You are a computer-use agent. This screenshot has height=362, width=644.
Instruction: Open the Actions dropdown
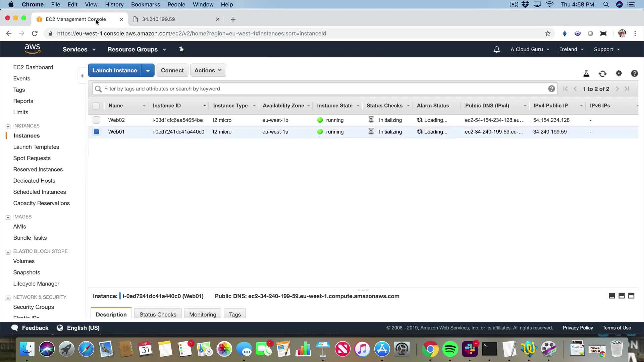pos(208,70)
